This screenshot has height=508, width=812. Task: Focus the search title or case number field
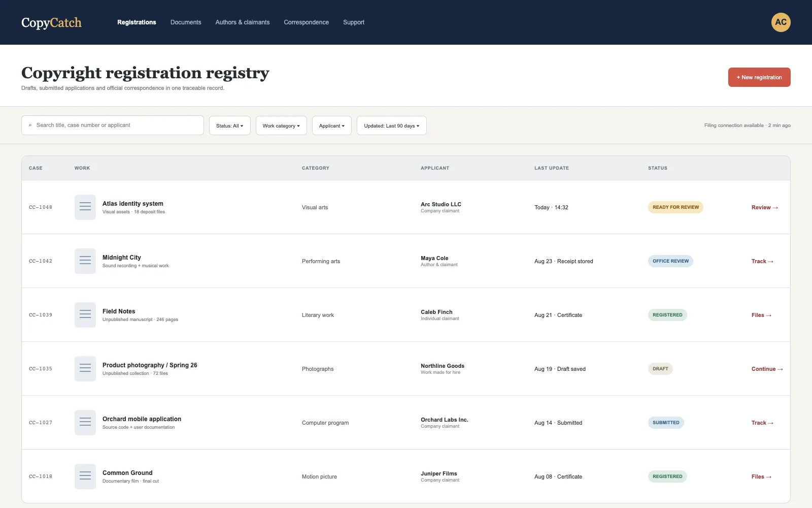(x=113, y=125)
